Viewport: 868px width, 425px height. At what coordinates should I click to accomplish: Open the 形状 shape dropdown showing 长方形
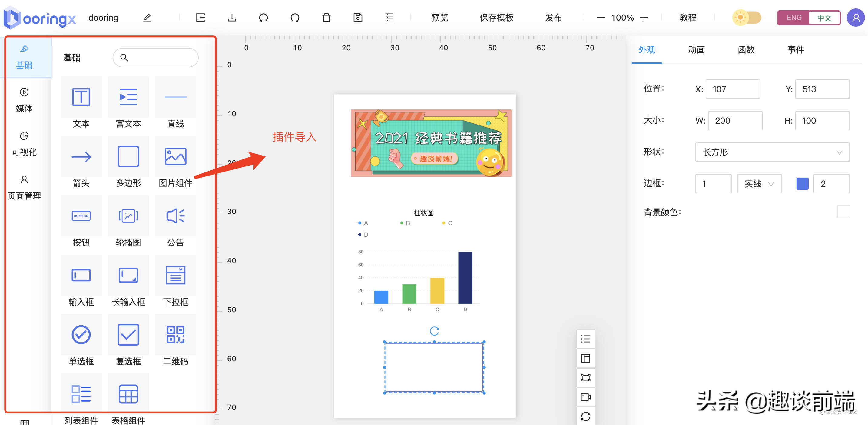click(772, 152)
